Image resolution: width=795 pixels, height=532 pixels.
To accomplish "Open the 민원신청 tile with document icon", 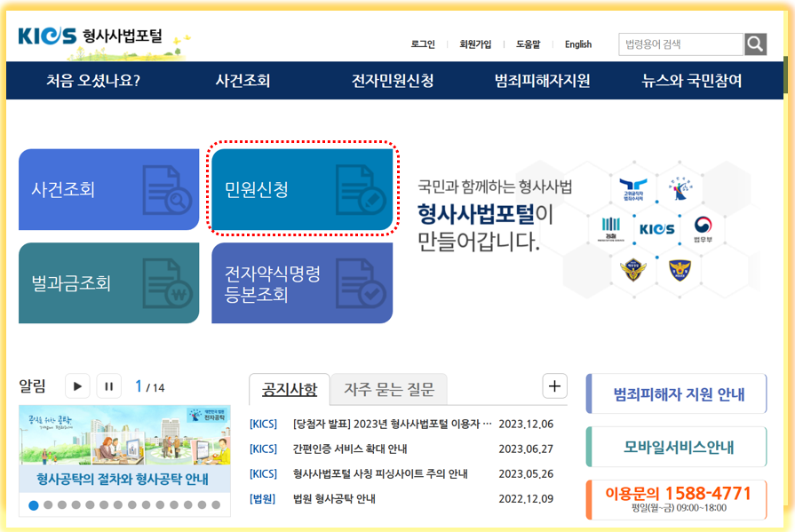I will [x=302, y=190].
